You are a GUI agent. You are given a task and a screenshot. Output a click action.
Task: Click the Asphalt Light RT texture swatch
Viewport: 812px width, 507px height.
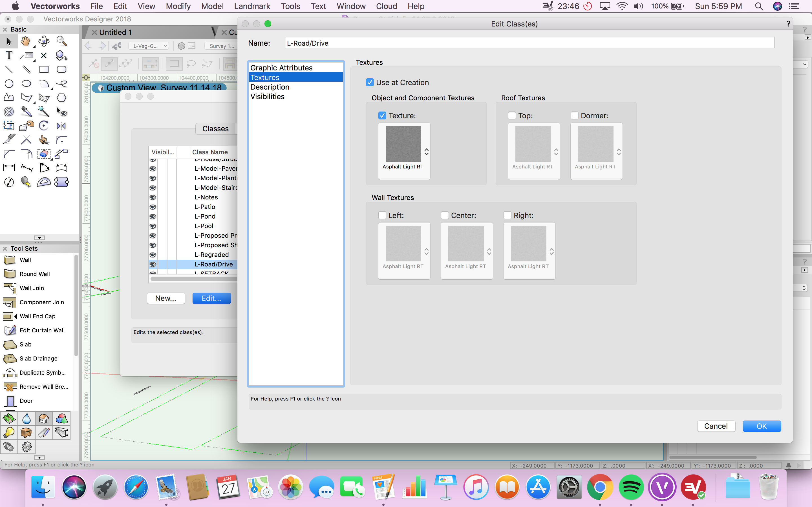tap(404, 144)
